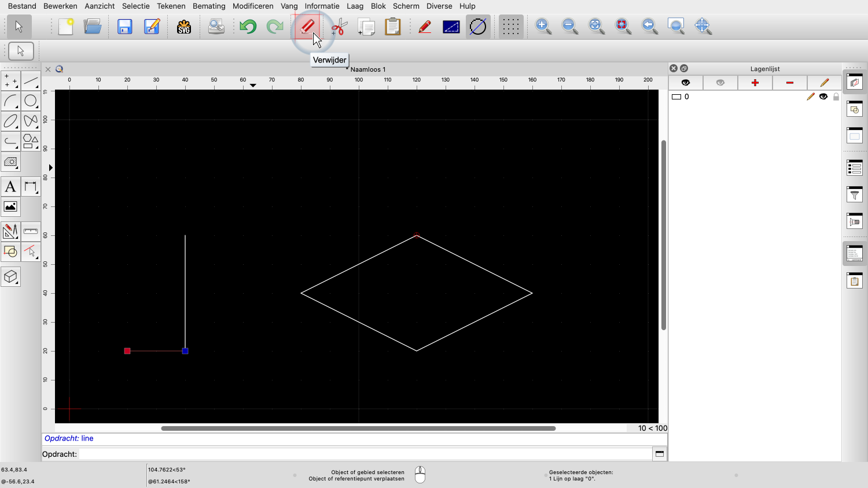Open the Dimension tool
This screenshot has height=488, width=868.
pos(31,186)
